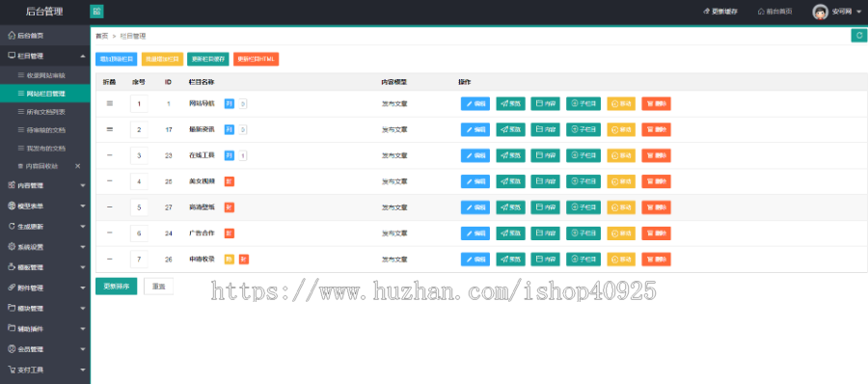Click the green refresh icon at top right
This screenshot has height=384, width=868.
click(x=859, y=36)
